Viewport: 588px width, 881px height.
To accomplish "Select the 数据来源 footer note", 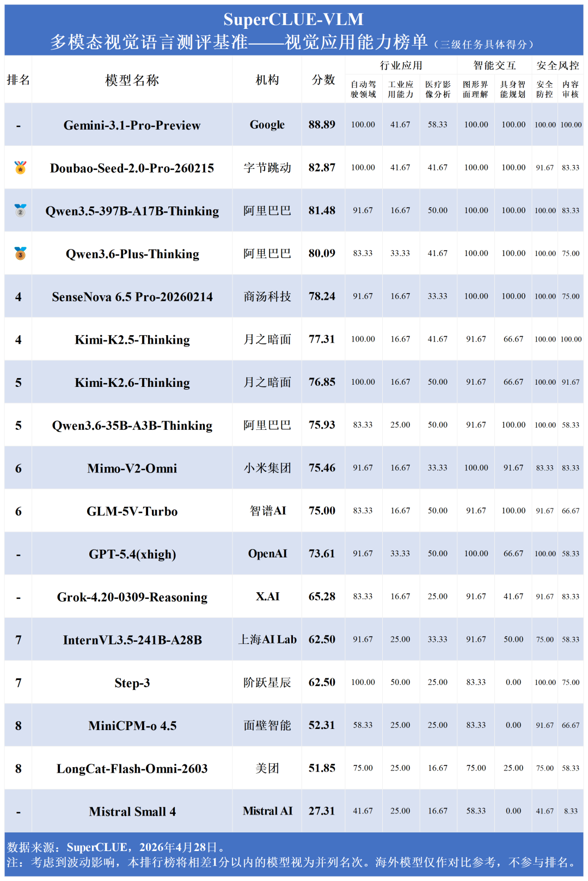I will pos(117,847).
